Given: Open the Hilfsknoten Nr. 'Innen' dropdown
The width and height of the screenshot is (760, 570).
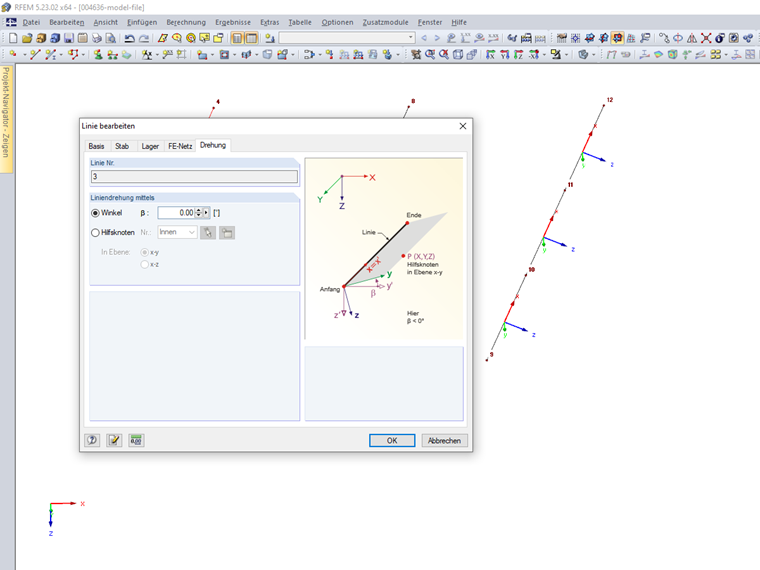Looking at the screenshot, I should click(x=177, y=232).
